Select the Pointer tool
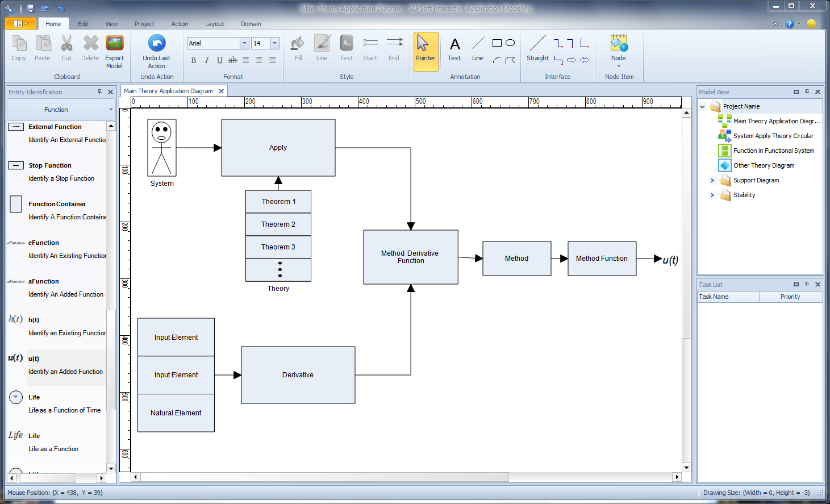The width and height of the screenshot is (830, 504). tap(426, 51)
